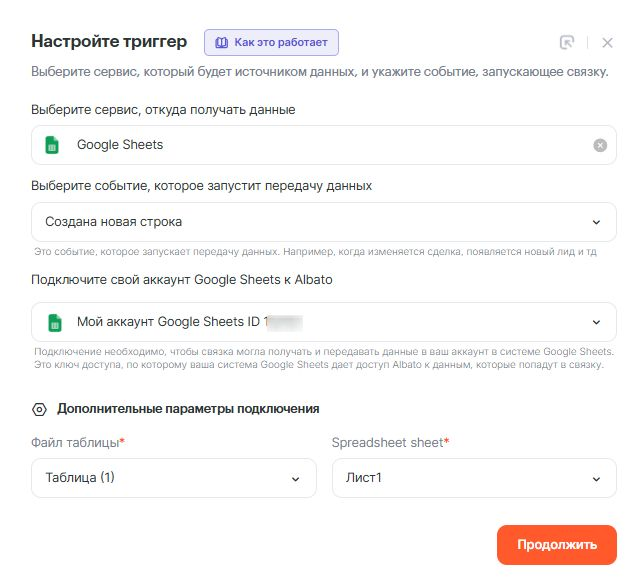Click the Google Sheets icon in the account field
This screenshot has width=639, height=584.
click(53, 322)
